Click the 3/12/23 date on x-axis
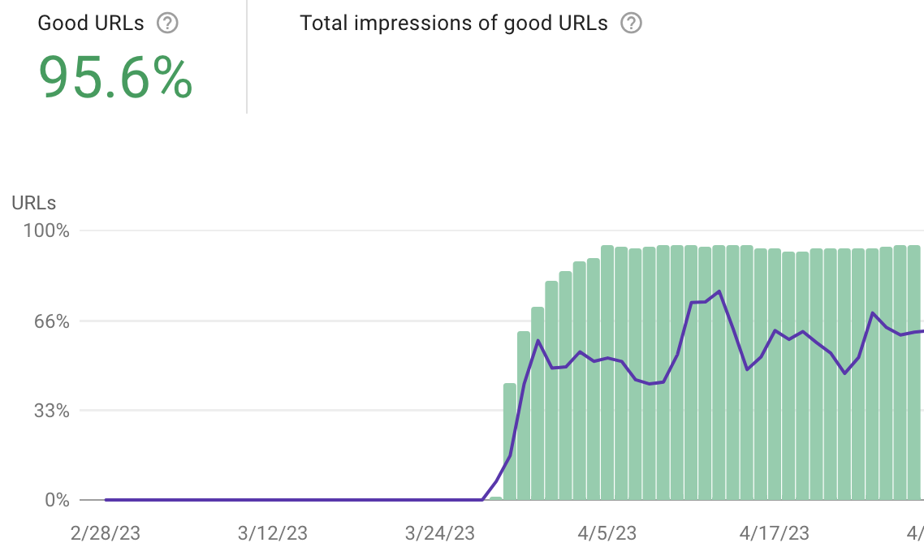This screenshot has height=560, width=924. [x=272, y=533]
